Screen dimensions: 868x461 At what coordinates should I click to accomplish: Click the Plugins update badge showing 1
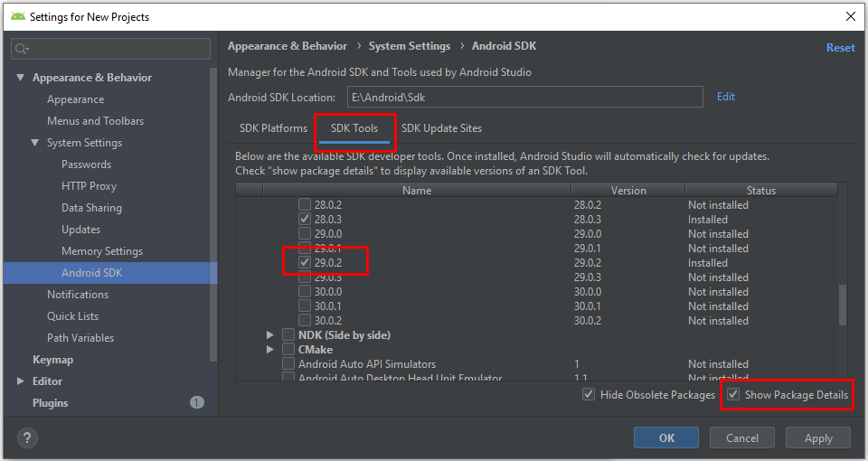(x=197, y=402)
